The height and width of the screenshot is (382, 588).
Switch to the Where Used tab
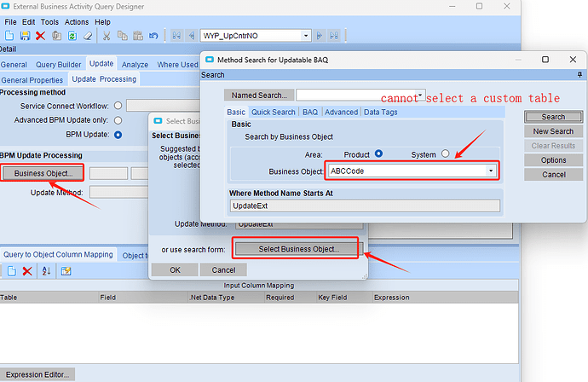click(177, 65)
